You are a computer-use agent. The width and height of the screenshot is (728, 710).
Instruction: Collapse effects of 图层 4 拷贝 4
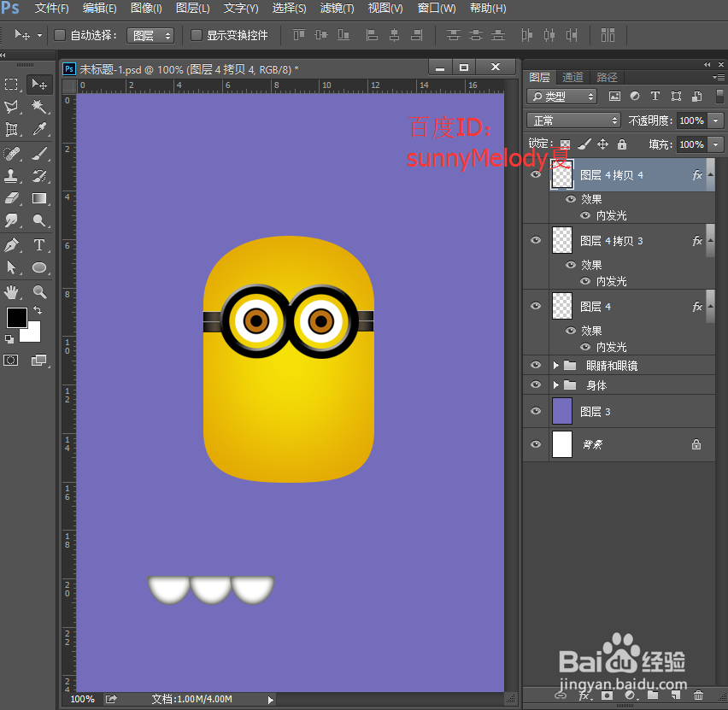(710, 174)
